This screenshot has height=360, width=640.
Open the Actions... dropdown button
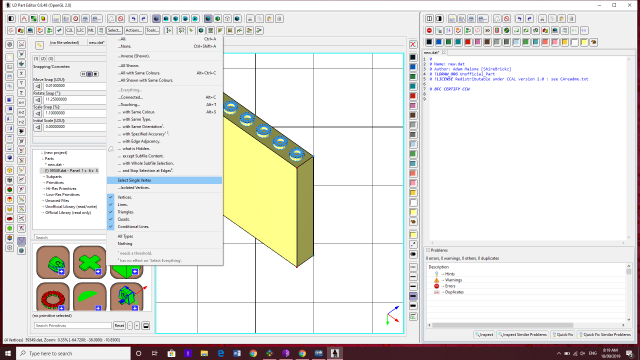(133, 31)
